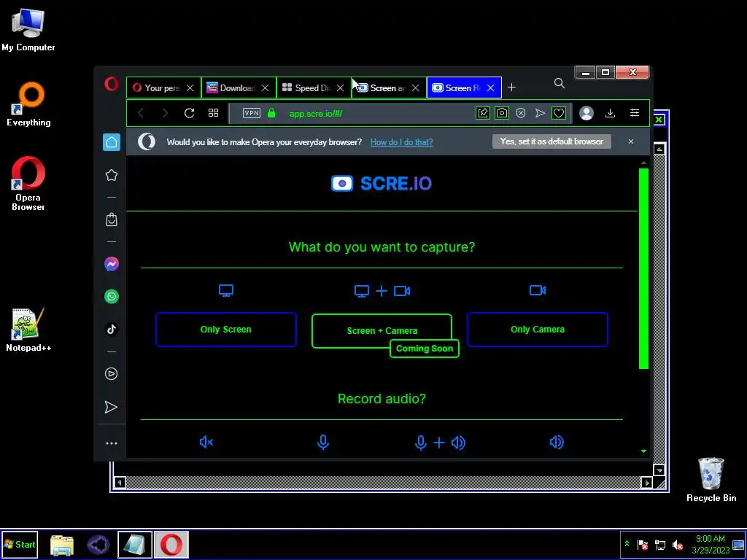
Task: Open Messenger in the sidebar
Action: tap(112, 264)
